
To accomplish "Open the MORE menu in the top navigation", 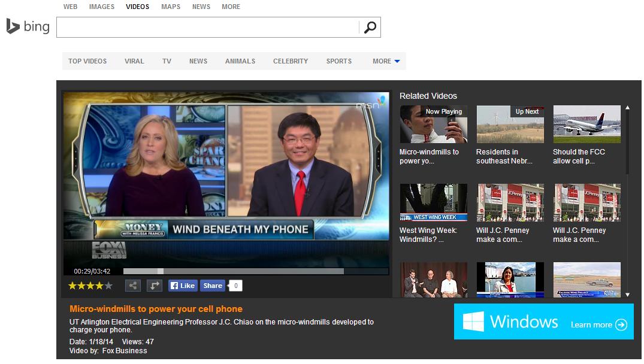I will pos(231,7).
